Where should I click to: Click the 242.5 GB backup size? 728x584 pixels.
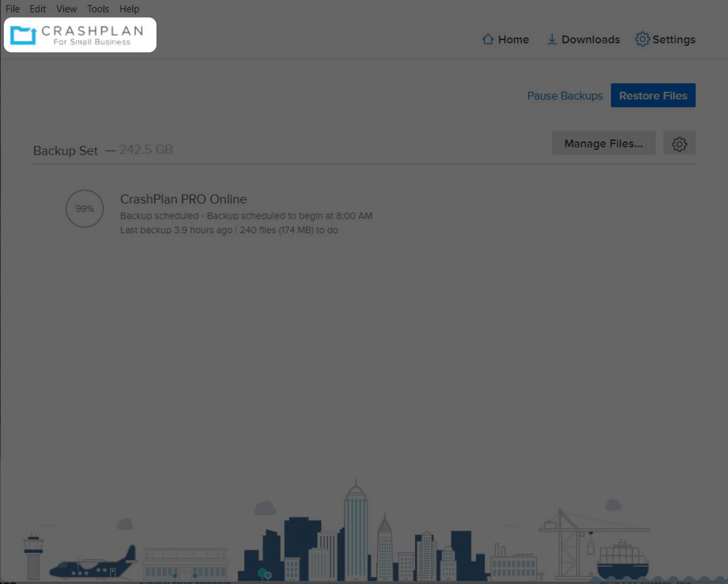pos(146,150)
